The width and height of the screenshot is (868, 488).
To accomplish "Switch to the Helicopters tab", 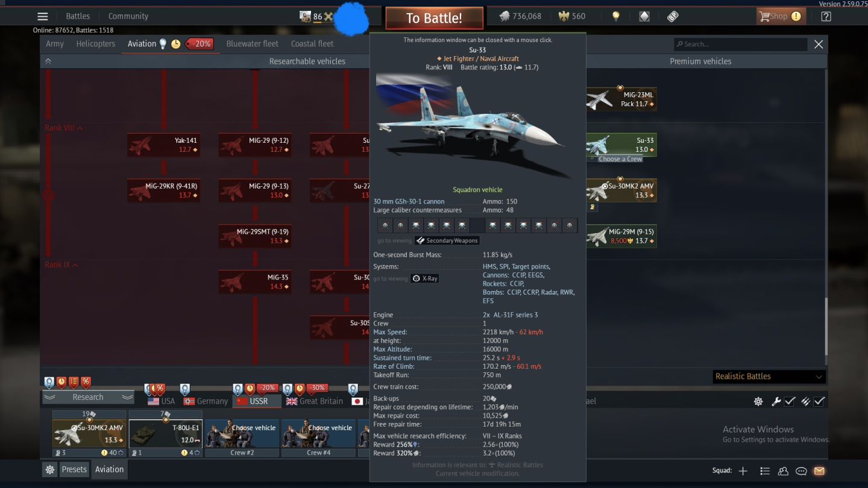I will 95,43.
